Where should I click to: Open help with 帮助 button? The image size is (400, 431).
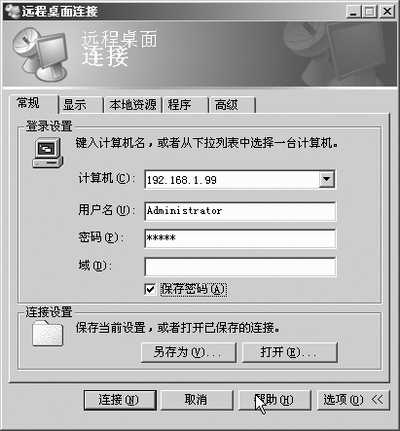tap(275, 400)
